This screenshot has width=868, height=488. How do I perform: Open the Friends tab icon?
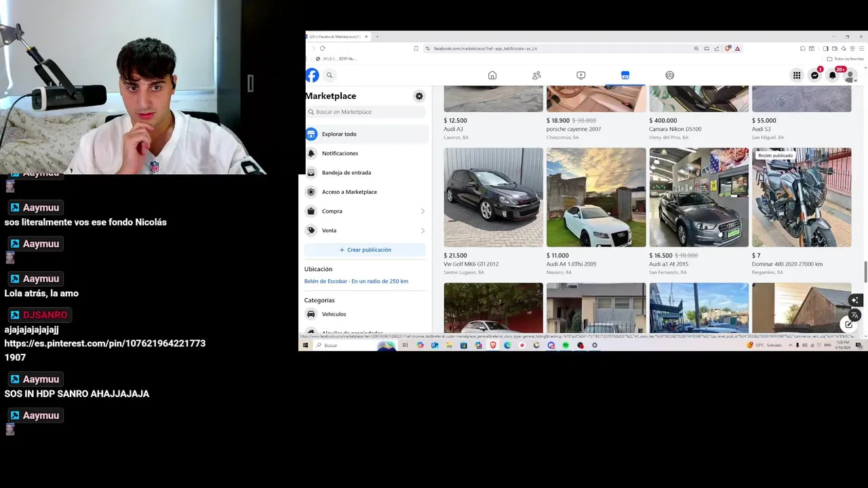coord(536,75)
